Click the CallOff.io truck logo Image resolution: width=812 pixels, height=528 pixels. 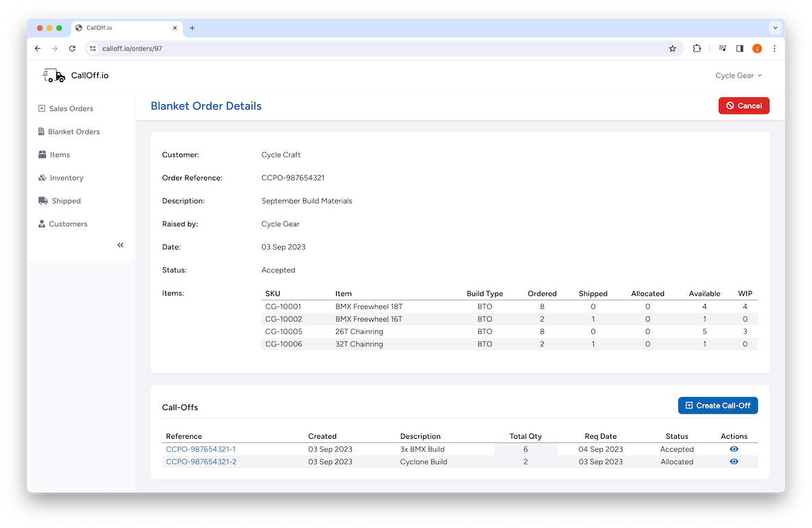54,75
